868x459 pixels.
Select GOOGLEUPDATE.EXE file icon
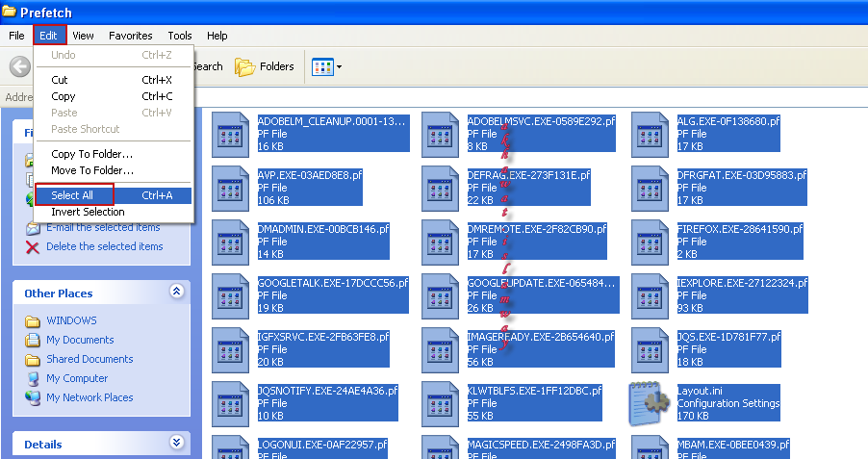point(440,296)
